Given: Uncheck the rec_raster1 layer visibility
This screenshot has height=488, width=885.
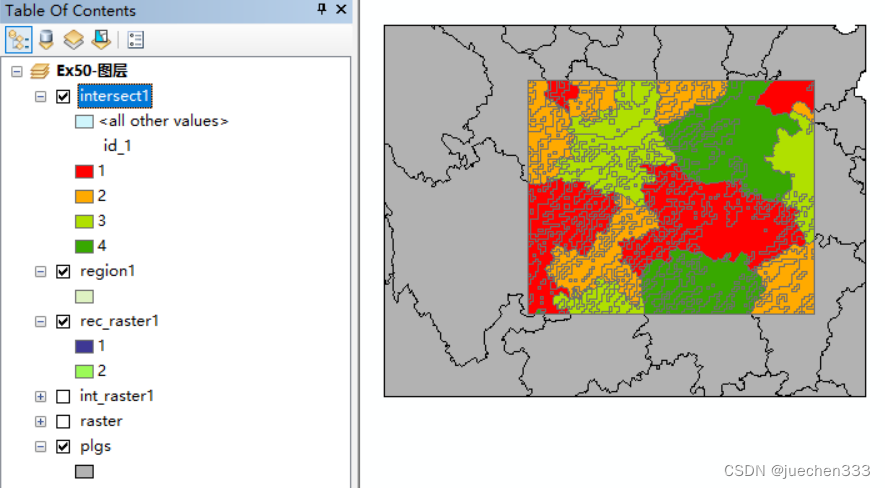Looking at the screenshot, I should pyautogui.click(x=63, y=322).
